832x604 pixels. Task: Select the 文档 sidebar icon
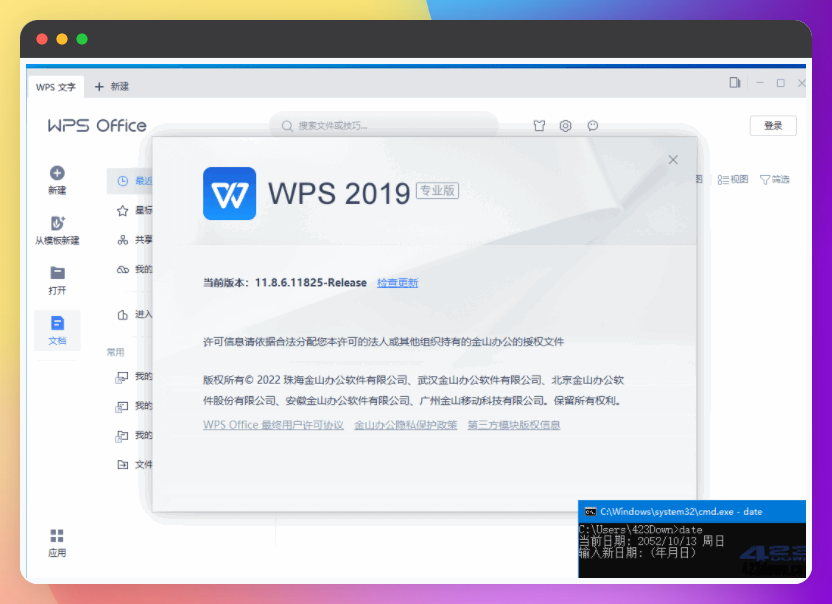[57, 324]
